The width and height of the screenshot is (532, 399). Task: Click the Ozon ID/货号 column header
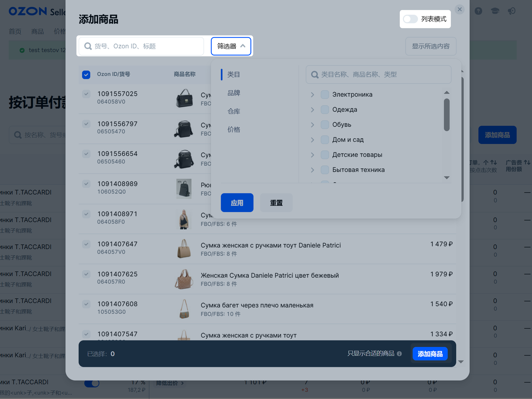(114, 74)
